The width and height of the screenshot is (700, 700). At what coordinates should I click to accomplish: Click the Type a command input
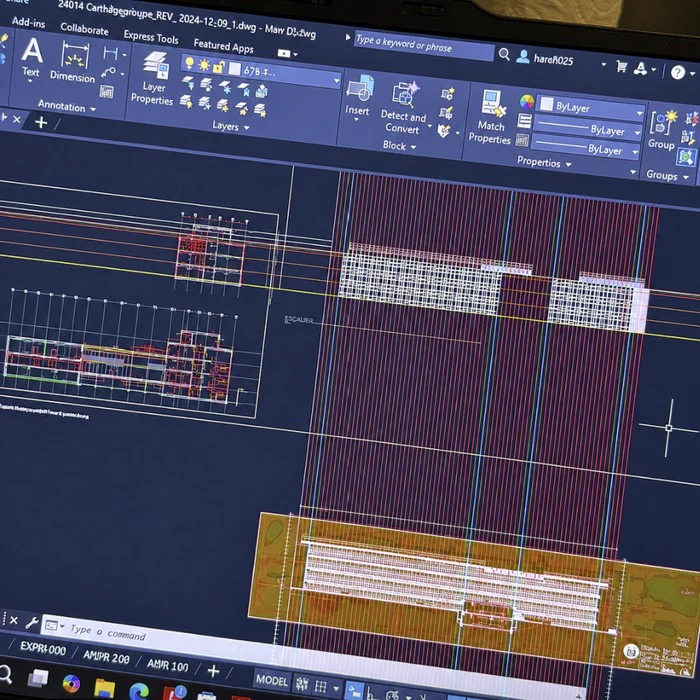(x=108, y=632)
